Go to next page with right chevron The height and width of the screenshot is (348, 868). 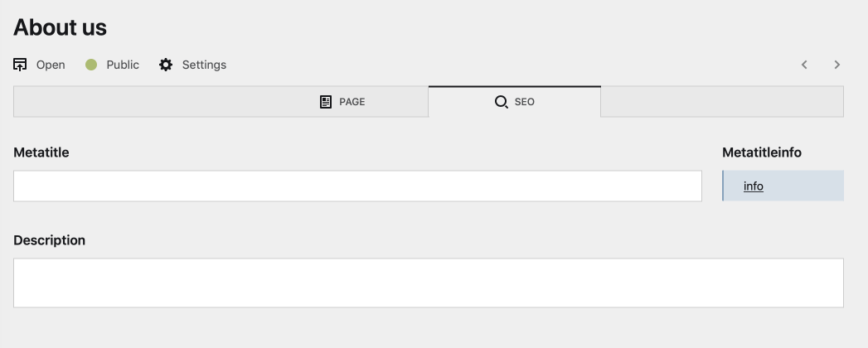click(837, 65)
